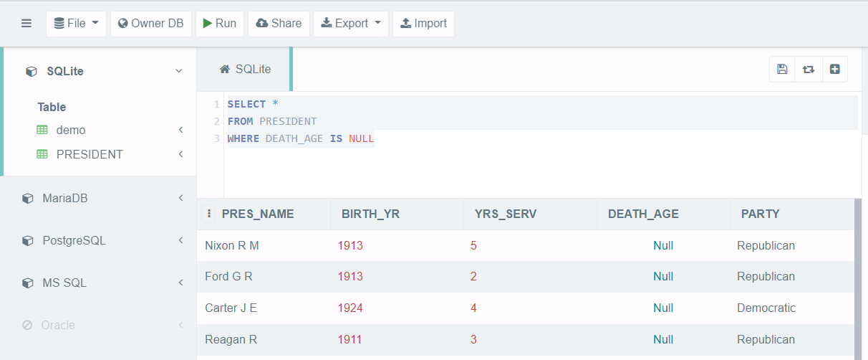Click the Import button

coord(423,23)
